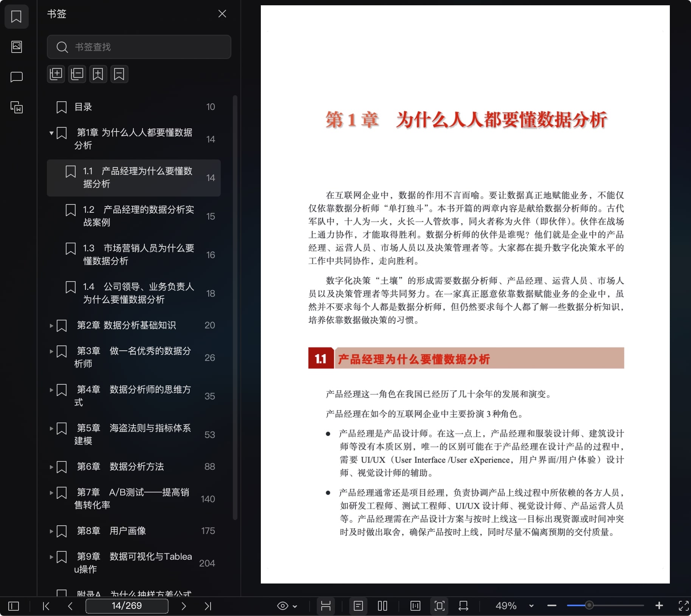
Task: Toggle the page-break scrolling icon
Action: click(326, 606)
